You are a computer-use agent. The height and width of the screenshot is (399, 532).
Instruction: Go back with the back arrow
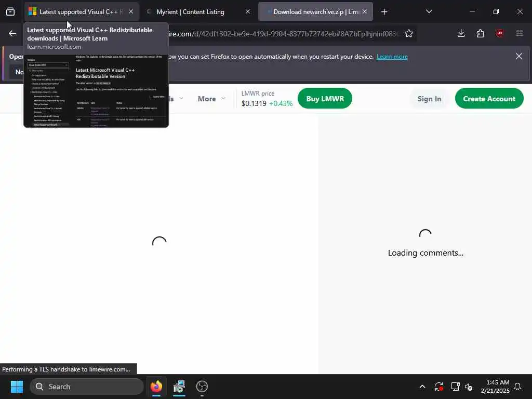pyautogui.click(x=12, y=34)
